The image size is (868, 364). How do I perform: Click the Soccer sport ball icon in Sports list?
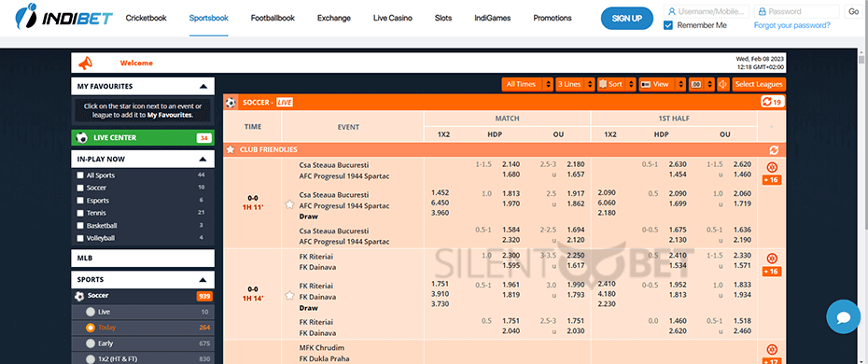click(x=79, y=296)
